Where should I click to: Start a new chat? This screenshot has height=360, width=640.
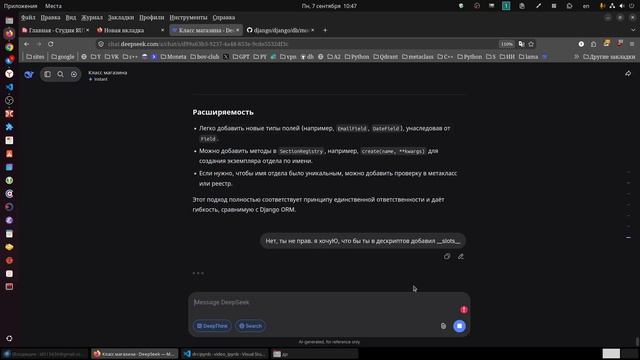(x=74, y=74)
